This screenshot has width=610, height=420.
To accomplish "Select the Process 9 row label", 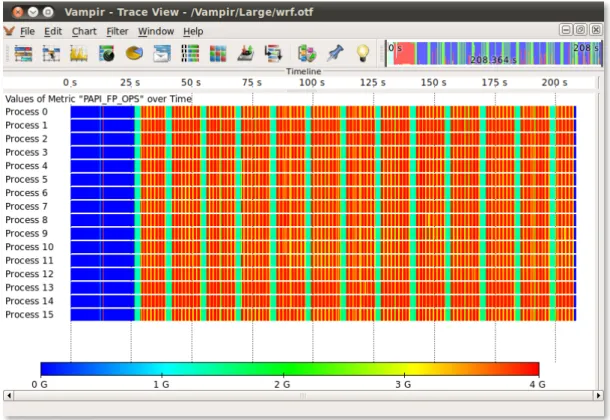I will (26, 233).
